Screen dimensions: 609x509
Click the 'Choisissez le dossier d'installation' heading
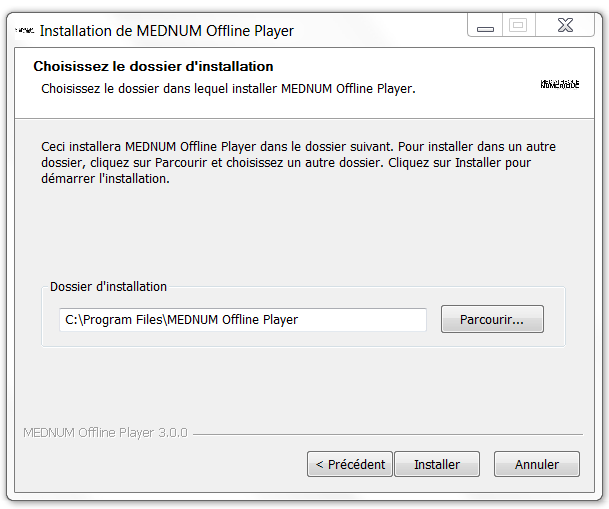pyautogui.click(x=153, y=67)
